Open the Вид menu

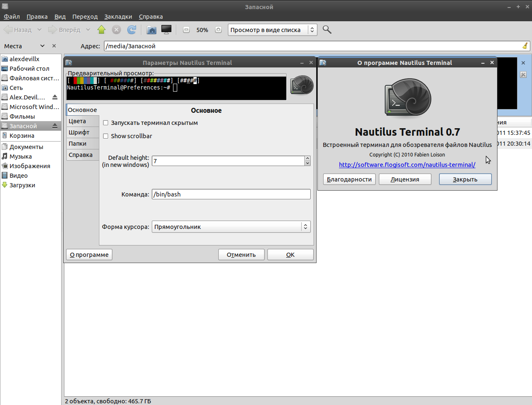click(x=60, y=17)
